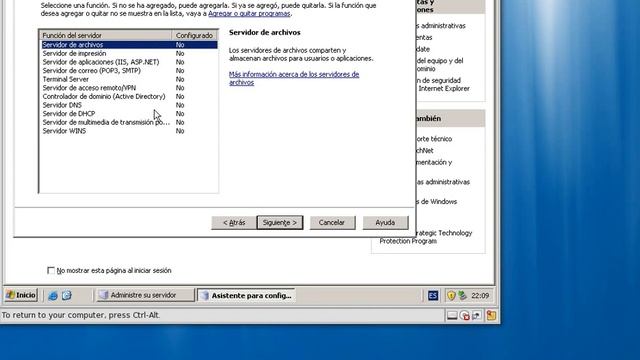Click the yellow rightmost VM status bar icon
640x360 pixels.
(491, 316)
